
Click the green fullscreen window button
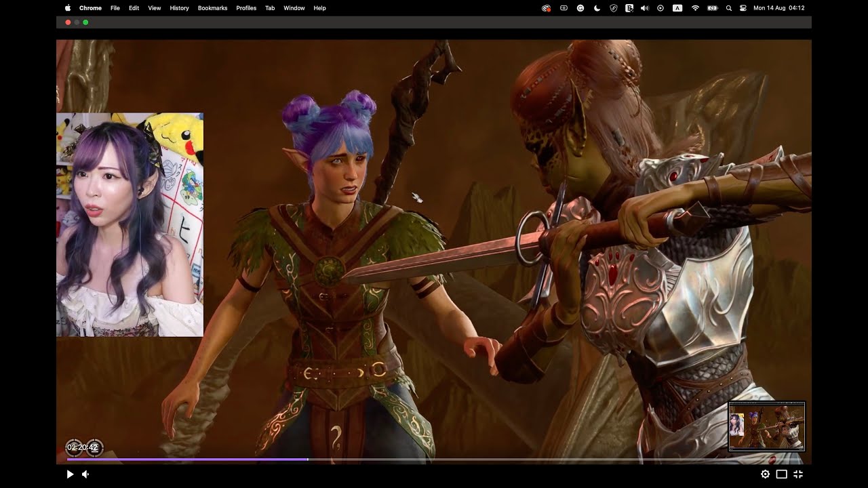[x=85, y=22]
